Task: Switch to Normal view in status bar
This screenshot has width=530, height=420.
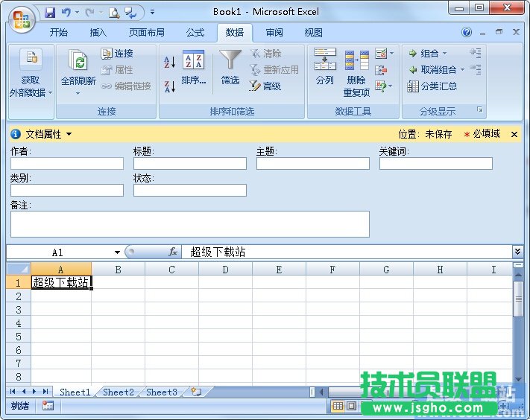Action: coord(338,406)
